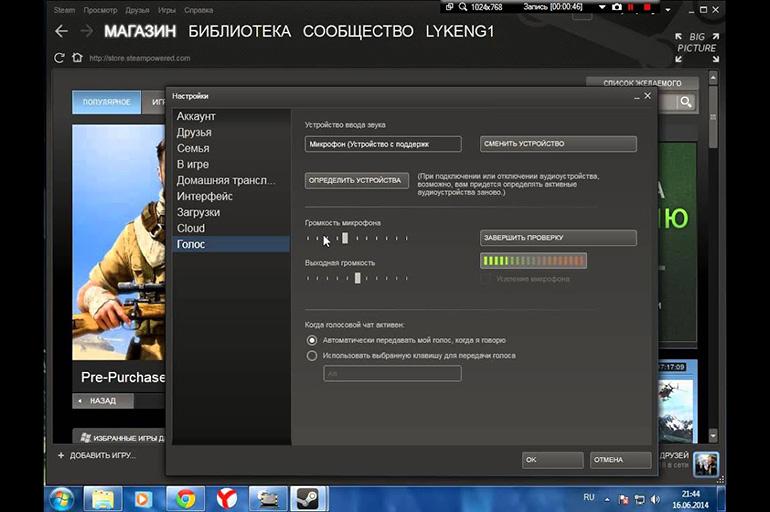
Task: Click the Сменить устройство button
Action: [558, 144]
